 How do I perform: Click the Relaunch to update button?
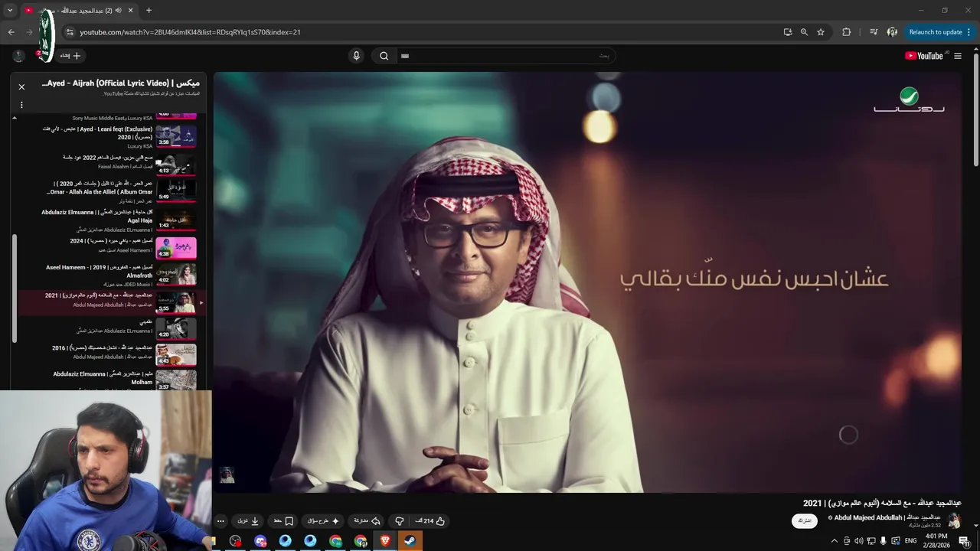tap(936, 32)
